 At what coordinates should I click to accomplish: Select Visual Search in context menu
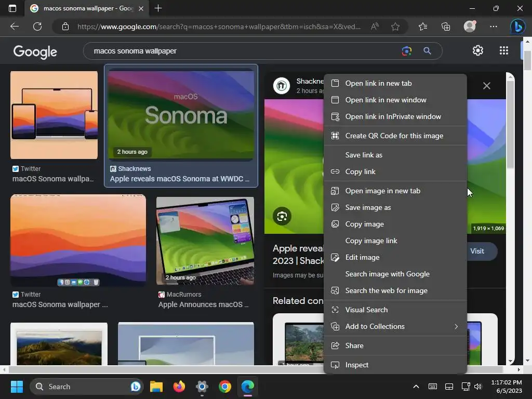[x=395, y=310]
